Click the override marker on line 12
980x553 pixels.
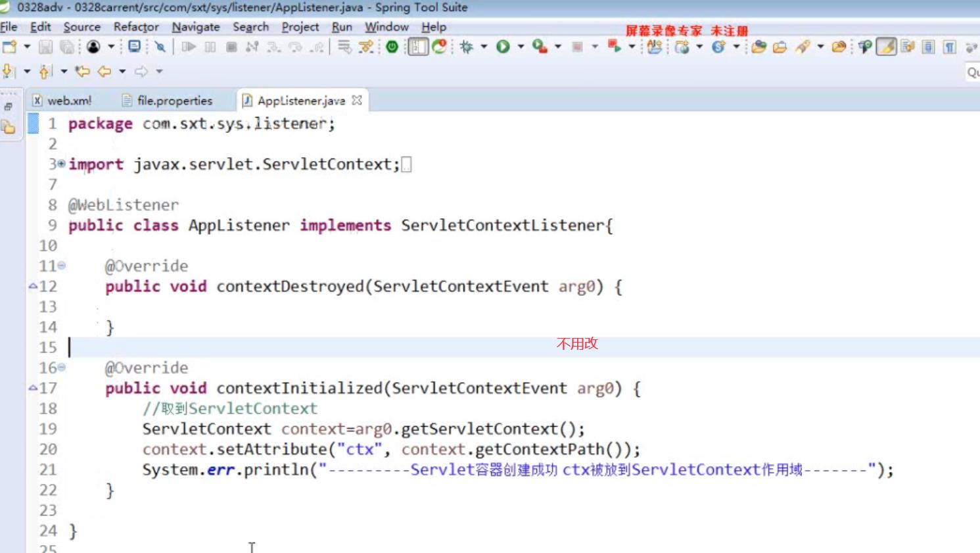[x=33, y=286]
